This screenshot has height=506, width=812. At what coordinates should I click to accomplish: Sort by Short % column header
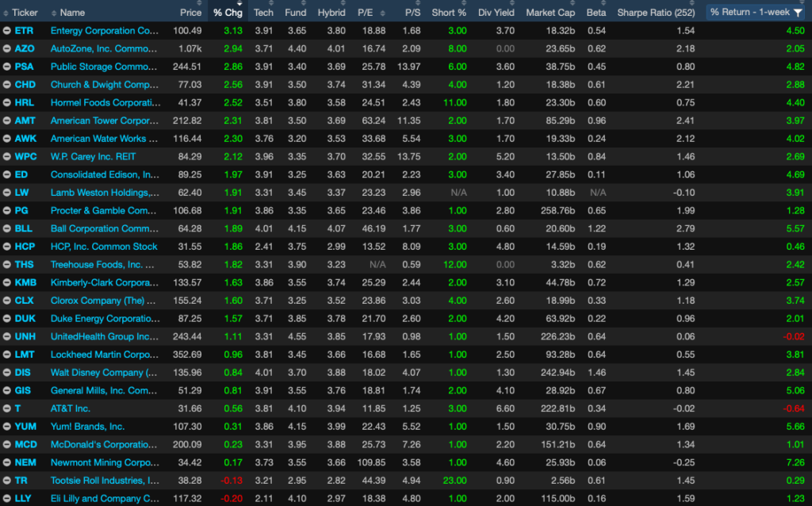coord(449,13)
